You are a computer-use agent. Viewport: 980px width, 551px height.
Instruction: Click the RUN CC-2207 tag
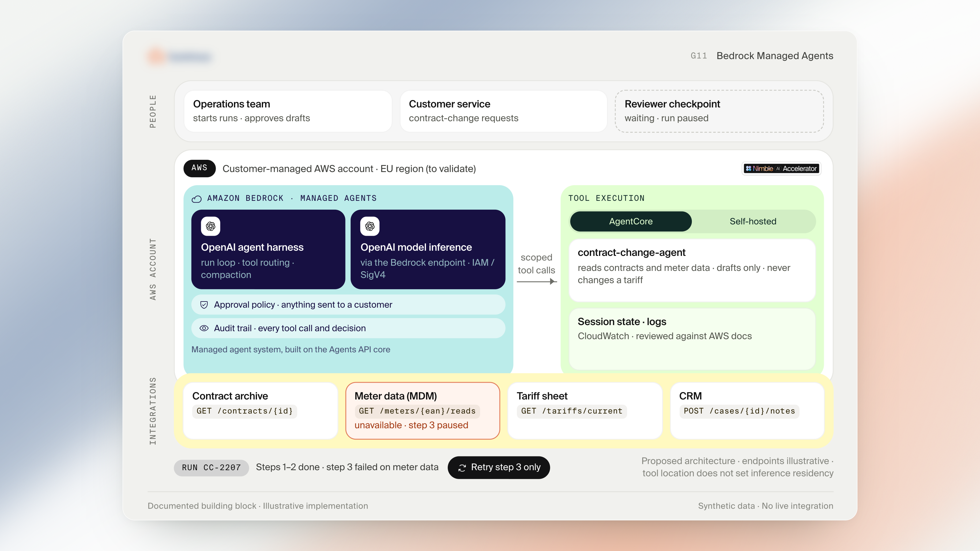(x=211, y=468)
